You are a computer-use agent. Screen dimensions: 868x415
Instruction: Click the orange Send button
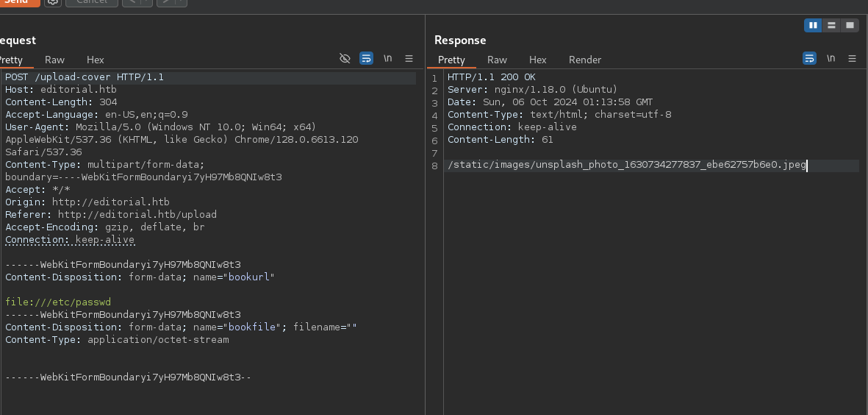pos(19,1)
